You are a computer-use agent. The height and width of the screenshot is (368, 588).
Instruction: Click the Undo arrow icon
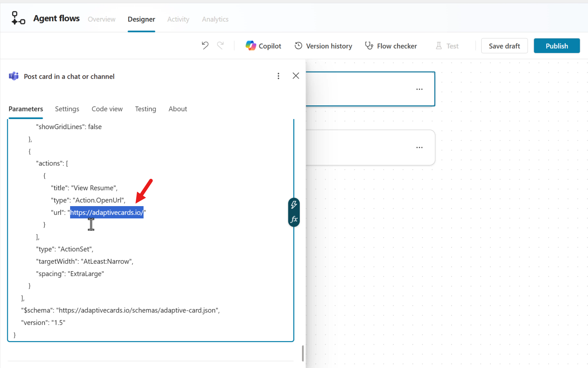tap(205, 45)
